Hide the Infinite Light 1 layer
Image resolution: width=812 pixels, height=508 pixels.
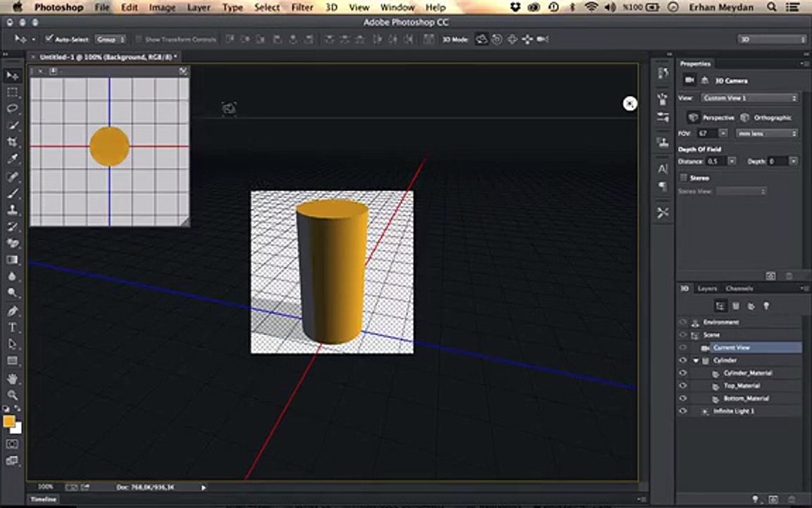(x=682, y=411)
